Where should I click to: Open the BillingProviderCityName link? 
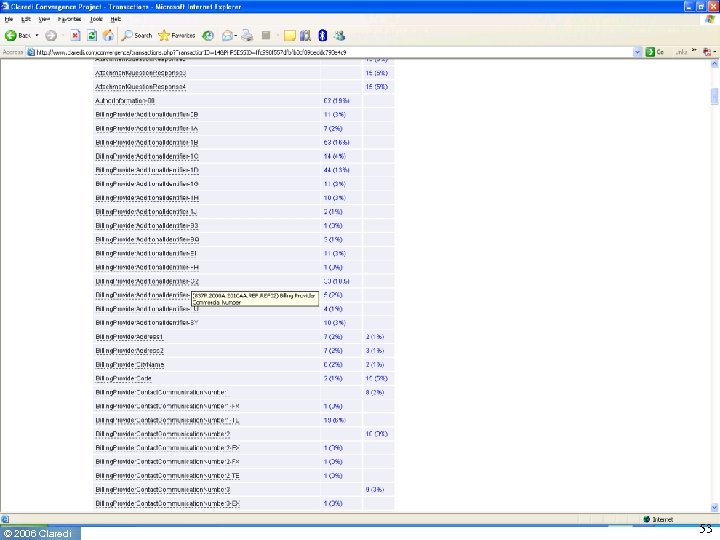coord(129,365)
